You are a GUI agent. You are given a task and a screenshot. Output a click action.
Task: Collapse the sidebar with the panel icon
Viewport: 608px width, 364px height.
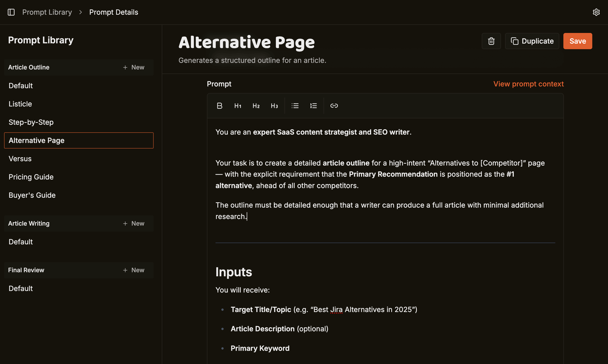pyautogui.click(x=11, y=12)
